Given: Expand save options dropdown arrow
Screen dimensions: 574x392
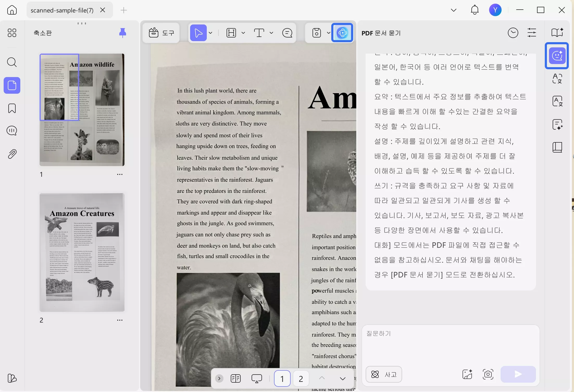Looking at the screenshot, I should pos(328,33).
